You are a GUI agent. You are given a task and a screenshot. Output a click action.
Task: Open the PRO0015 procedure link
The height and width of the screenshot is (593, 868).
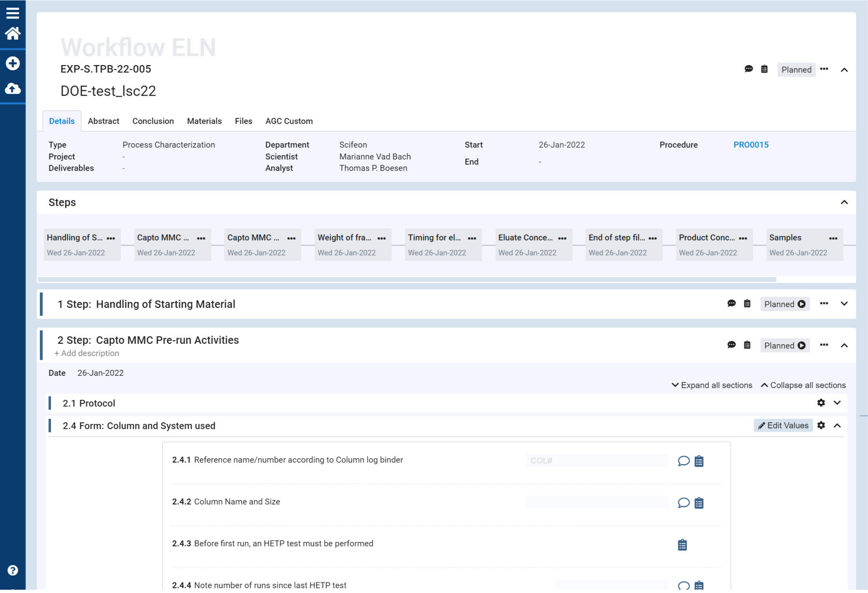[751, 144]
